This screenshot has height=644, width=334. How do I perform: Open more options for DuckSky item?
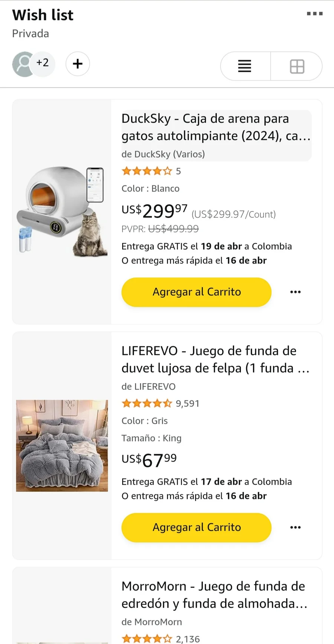pos(296,292)
